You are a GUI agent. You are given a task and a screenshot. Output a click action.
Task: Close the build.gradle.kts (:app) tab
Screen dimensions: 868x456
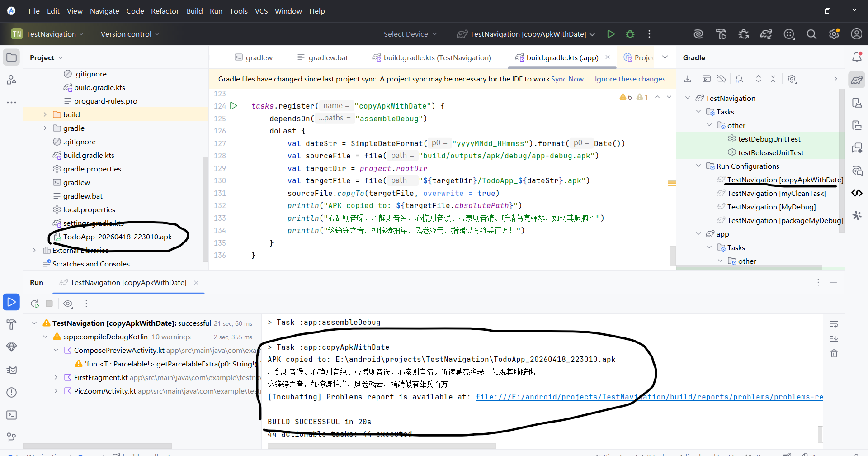tap(608, 57)
